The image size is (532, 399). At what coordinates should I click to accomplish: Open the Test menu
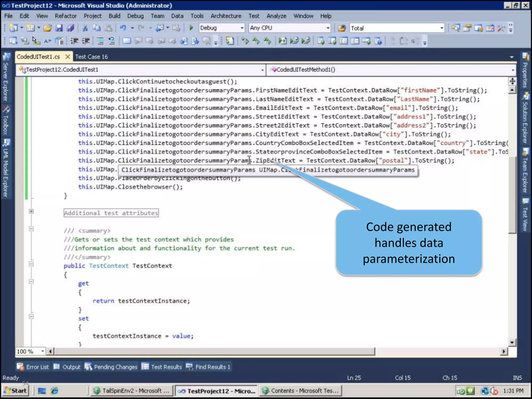(254, 16)
